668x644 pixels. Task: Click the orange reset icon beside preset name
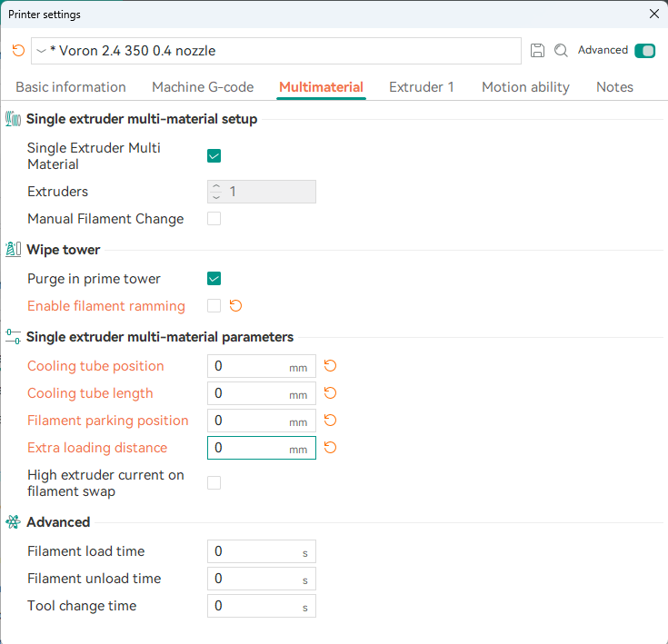(x=18, y=51)
